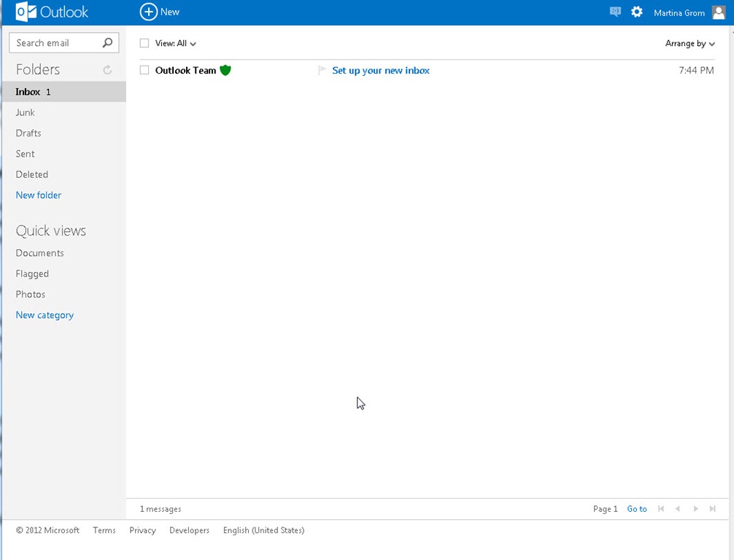This screenshot has height=560, width=734.
Task: Open the messaging chat icon
Action: pyautogui.click(x=615, y=12)
